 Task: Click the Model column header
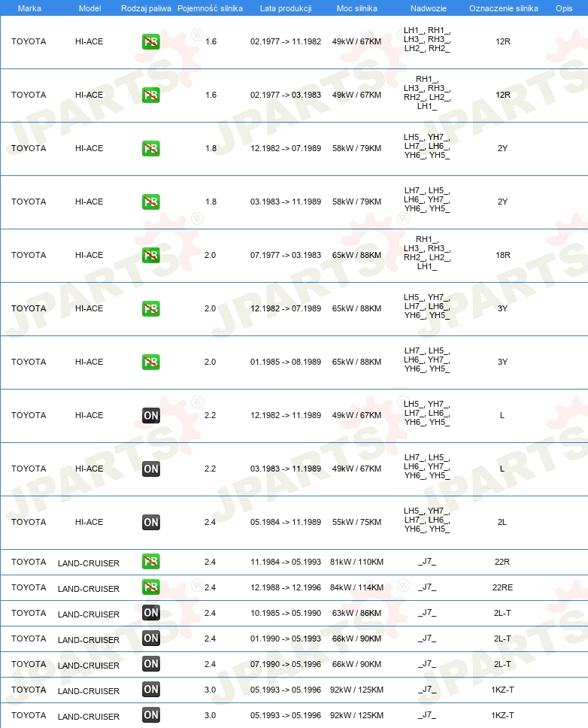coord(89,8)
